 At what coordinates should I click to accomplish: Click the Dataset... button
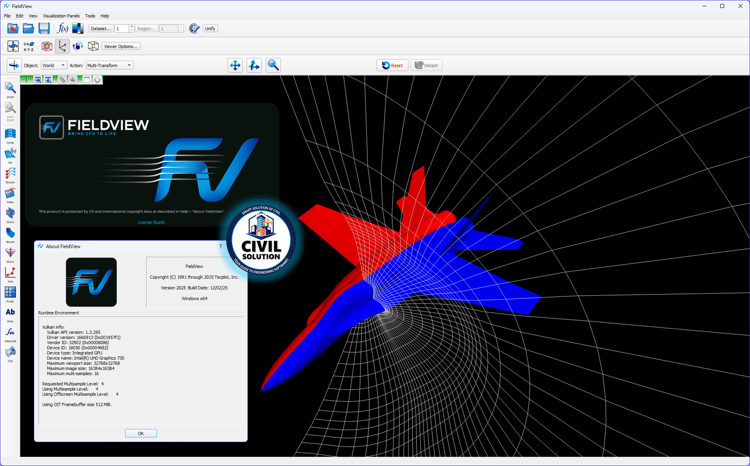coord(101,29)
